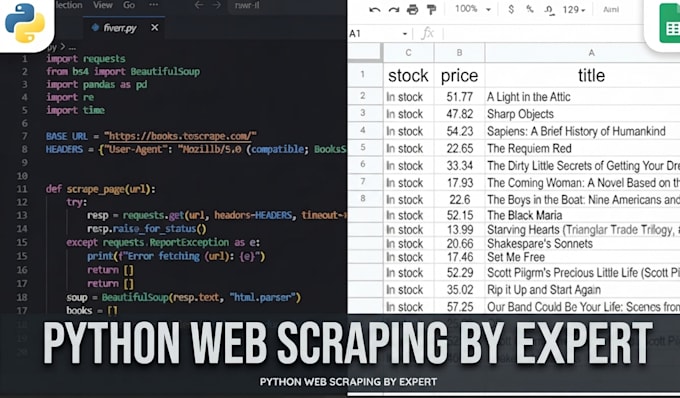Apply currency format with dollar icon
This screenshot has width=680, height=398.
511,9
